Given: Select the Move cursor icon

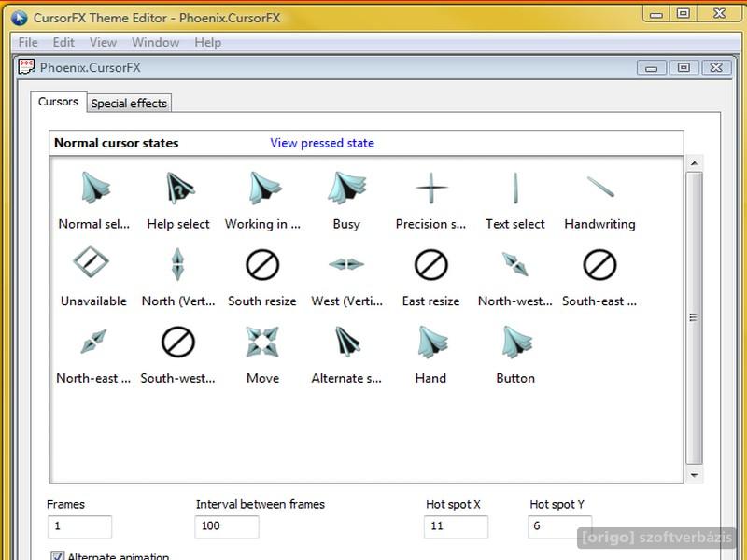Looking at the screenshot, I should pos(262,342).
